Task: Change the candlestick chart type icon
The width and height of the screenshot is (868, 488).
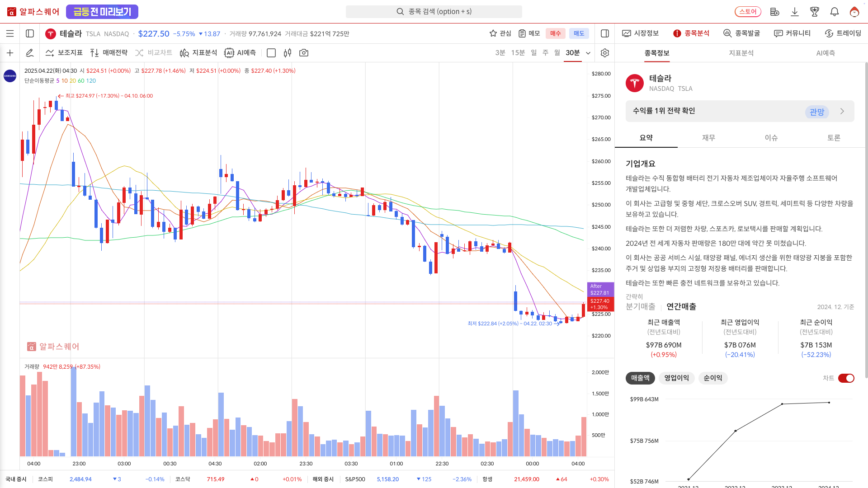Action: tap(288, 53)
